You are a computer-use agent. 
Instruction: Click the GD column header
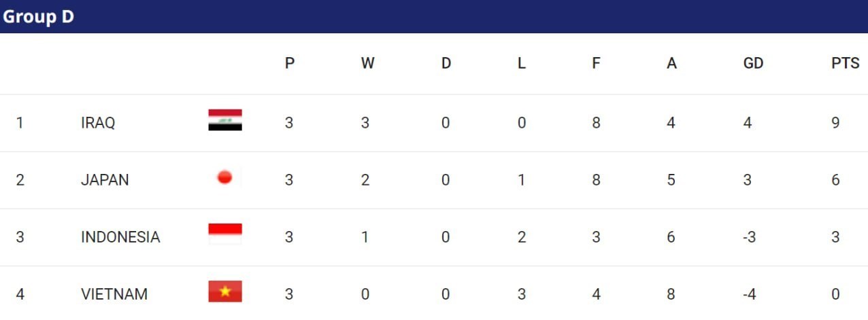tap(753, 63)
